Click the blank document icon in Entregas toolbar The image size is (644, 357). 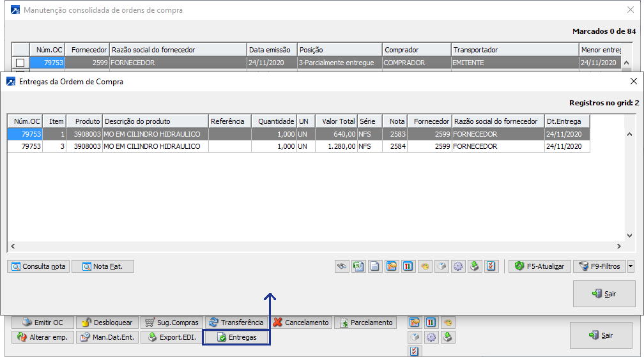(375, 266)
